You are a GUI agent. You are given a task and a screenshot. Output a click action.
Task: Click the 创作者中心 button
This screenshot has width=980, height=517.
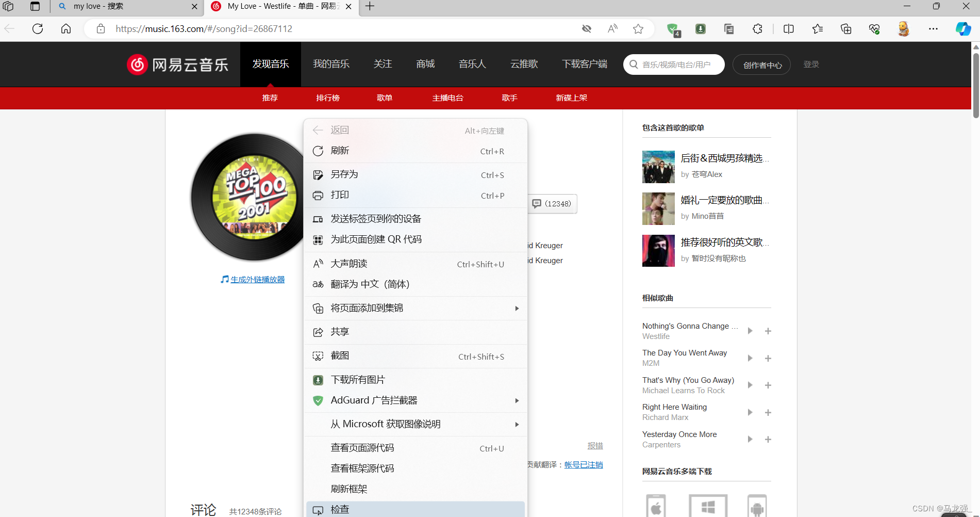tap(762, 64)
